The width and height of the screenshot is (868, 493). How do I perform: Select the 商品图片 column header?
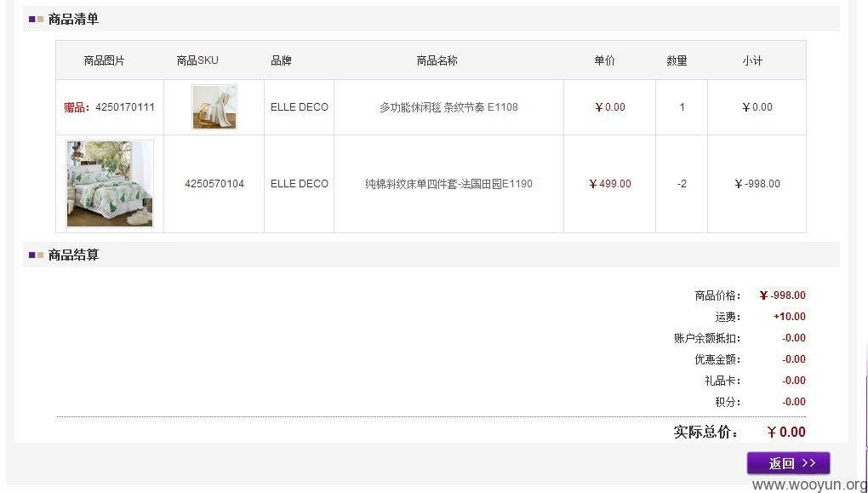tap(104, 60)
